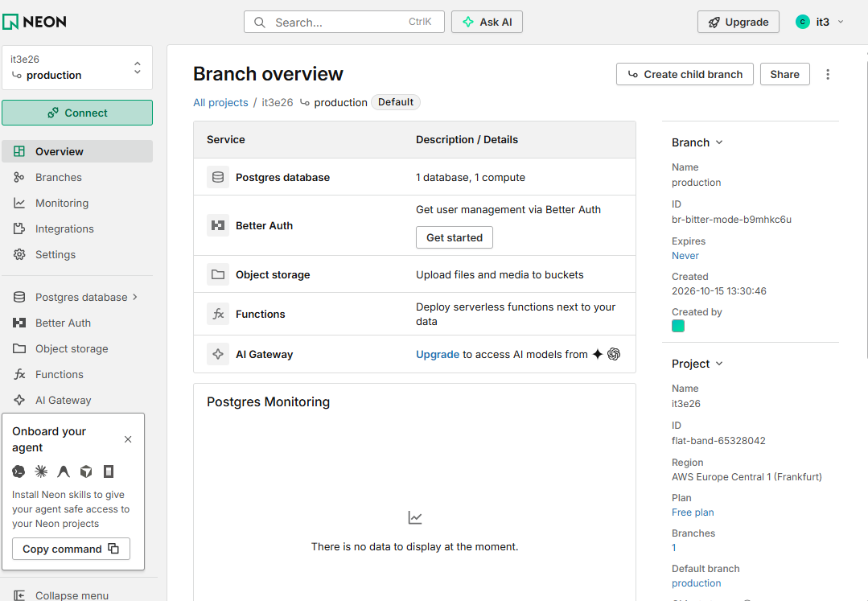Click the Upgrade button in header
Image resolution: width=868 pixels, height=601 pixels.
(738, 23)
